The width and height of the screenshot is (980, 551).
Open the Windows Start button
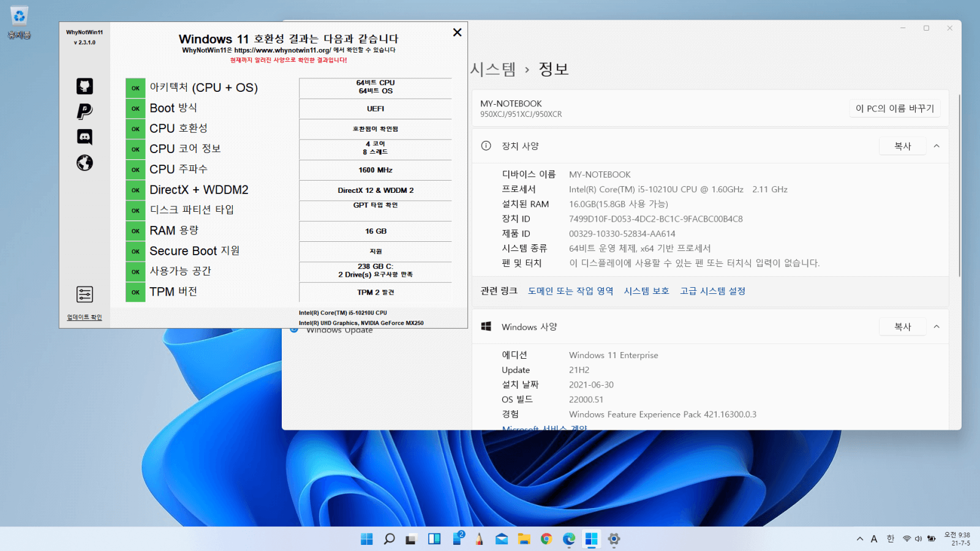click(367, 539)
